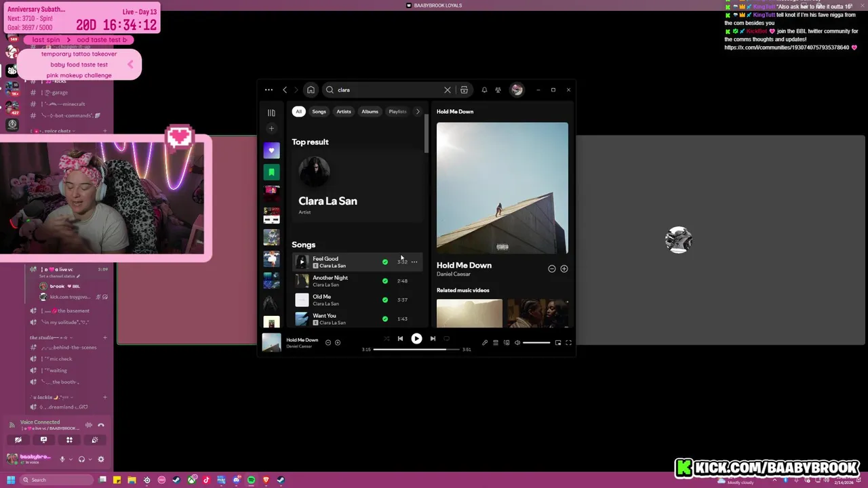Screen dimensions: 868x488
Task: Hide Hold Me Down with minus icon in panel
Action: tap(552, 269)
